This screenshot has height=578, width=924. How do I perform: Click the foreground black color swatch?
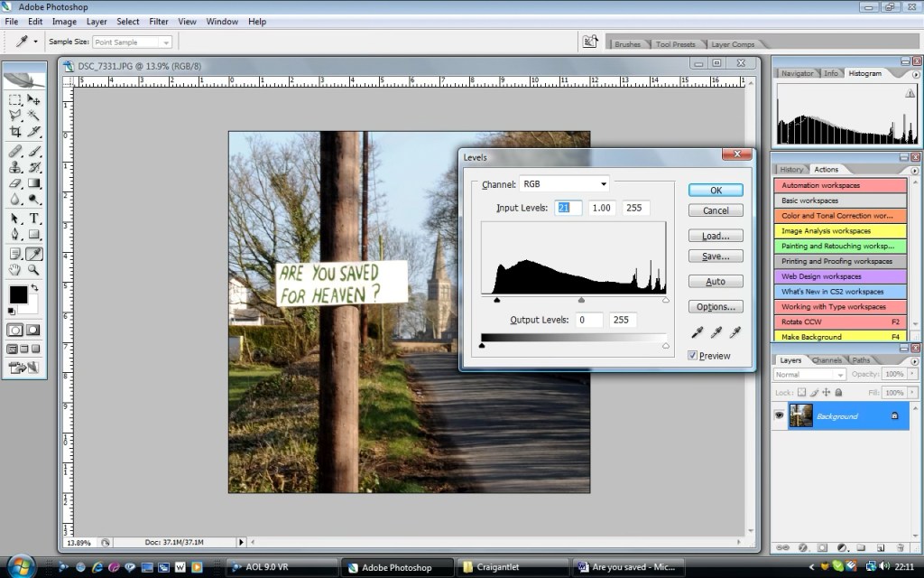click(x=18, y=294)
